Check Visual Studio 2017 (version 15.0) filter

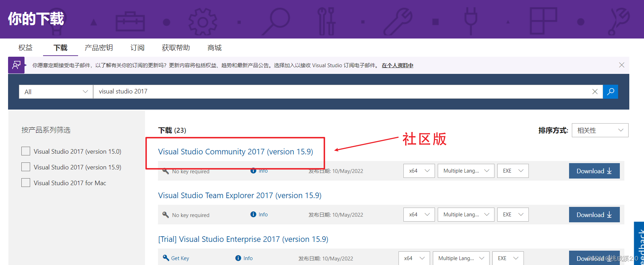(26, 151)
